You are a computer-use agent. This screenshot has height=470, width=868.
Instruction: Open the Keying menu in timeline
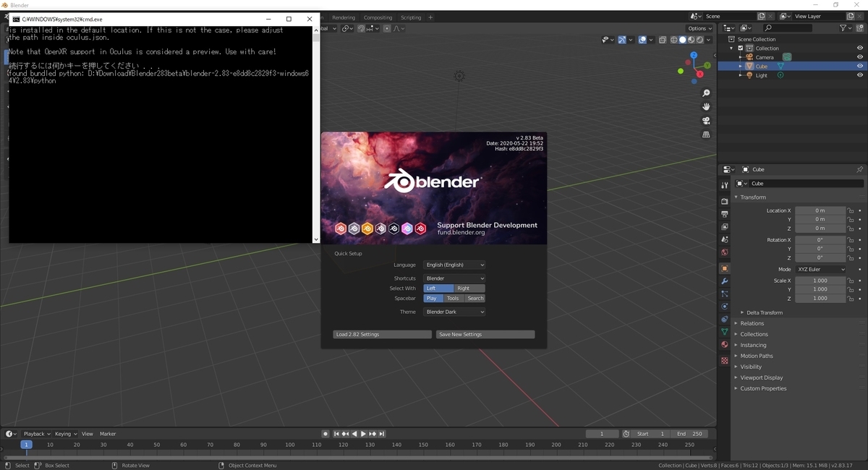(x=65, y=434)
